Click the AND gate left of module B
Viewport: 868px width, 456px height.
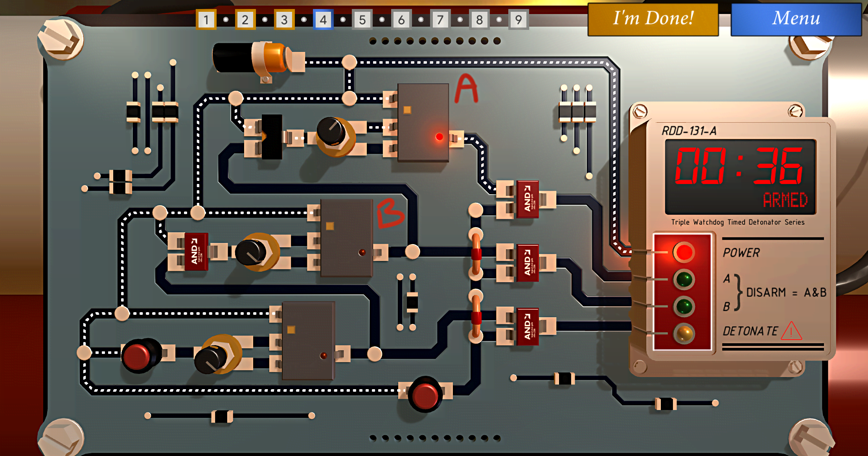click(196, 252)
